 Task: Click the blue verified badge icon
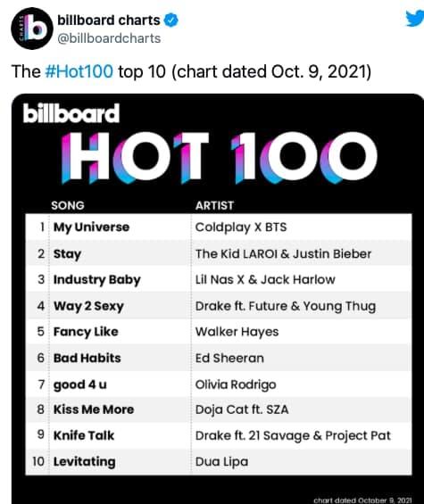[171, 21]
